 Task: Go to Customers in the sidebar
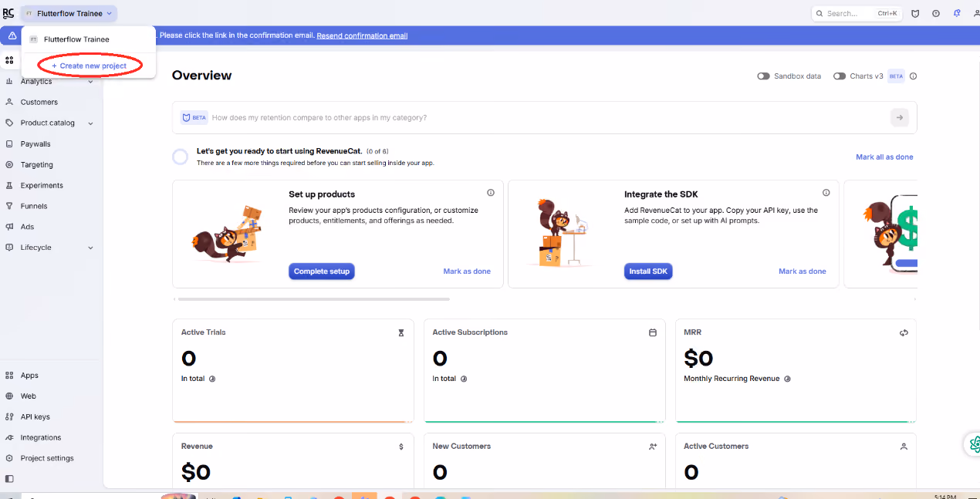click(x=39, y=103)
